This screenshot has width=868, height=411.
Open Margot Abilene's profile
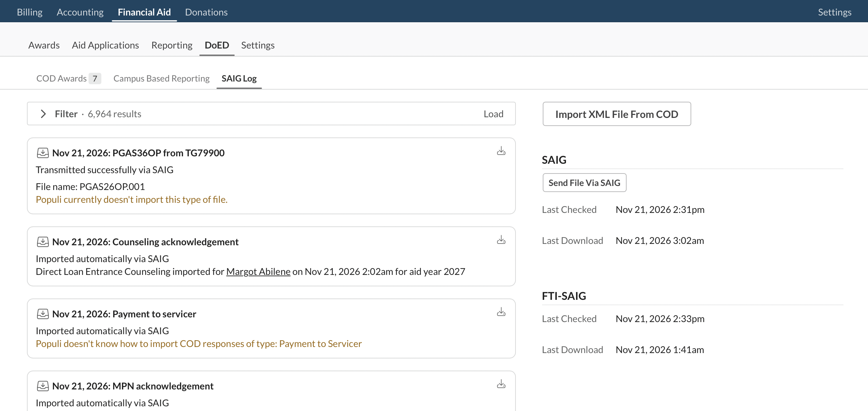(x=258, y=272)
